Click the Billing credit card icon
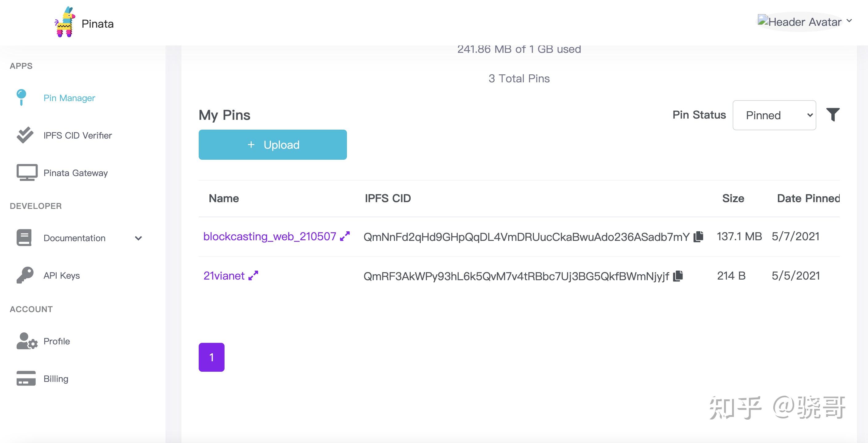Viewport: 868px width, 443px height. coord(26,378)
